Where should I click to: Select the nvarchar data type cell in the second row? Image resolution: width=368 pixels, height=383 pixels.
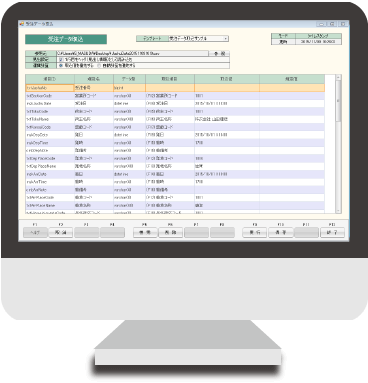(129, 96)
